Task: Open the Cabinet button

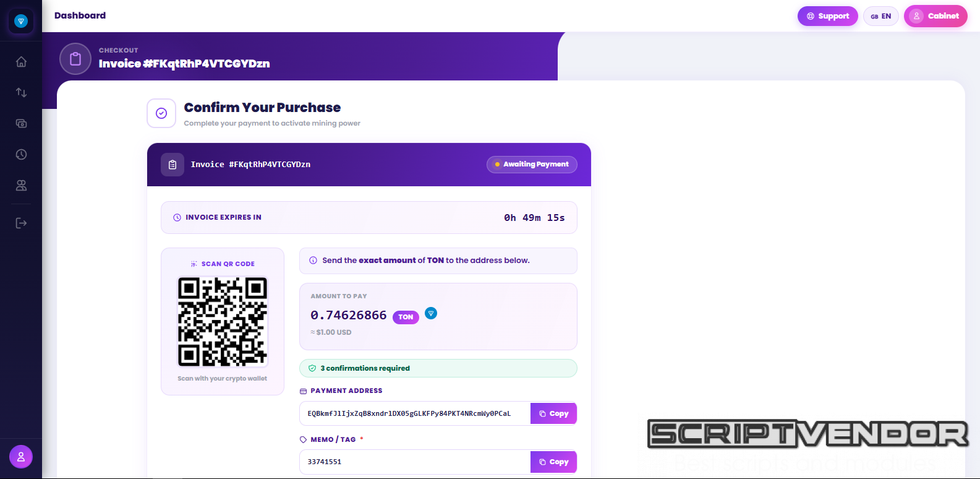Action: point(935,16)
